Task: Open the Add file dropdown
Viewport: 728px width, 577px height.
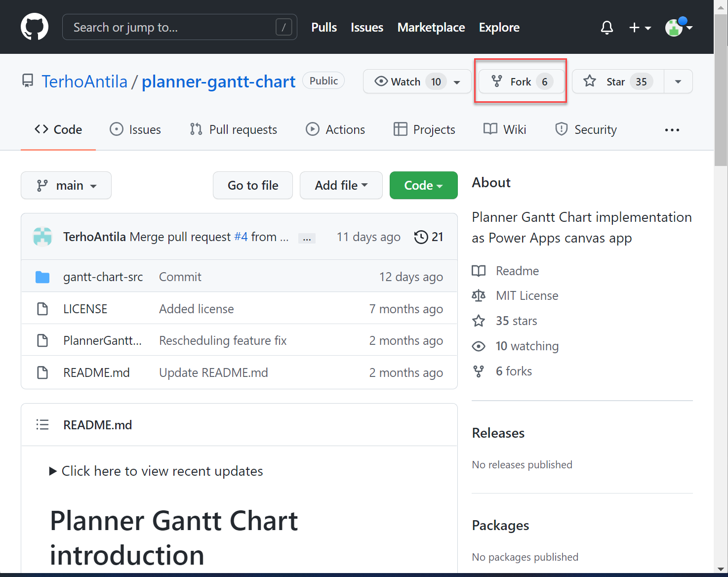Action: click(x=341, y=186)
